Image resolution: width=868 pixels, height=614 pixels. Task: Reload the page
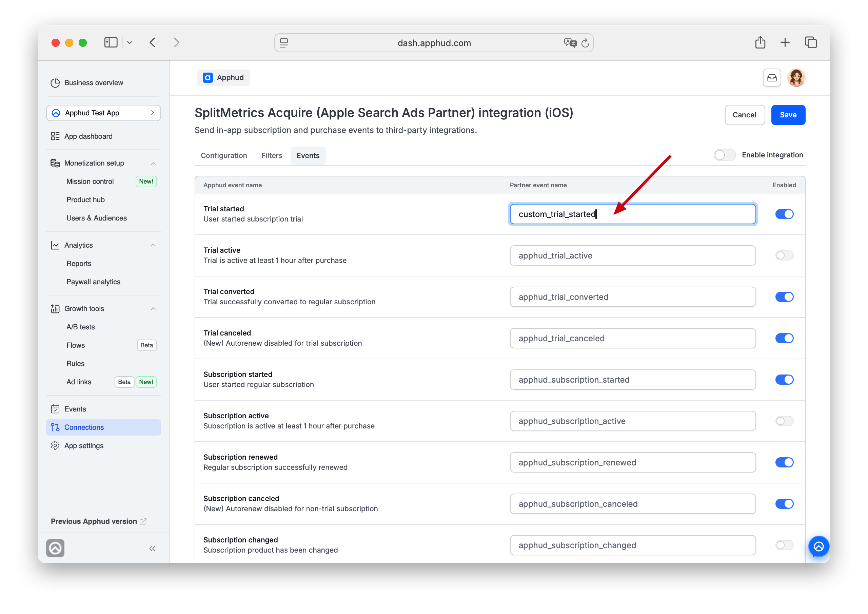[x=585, y=43]
